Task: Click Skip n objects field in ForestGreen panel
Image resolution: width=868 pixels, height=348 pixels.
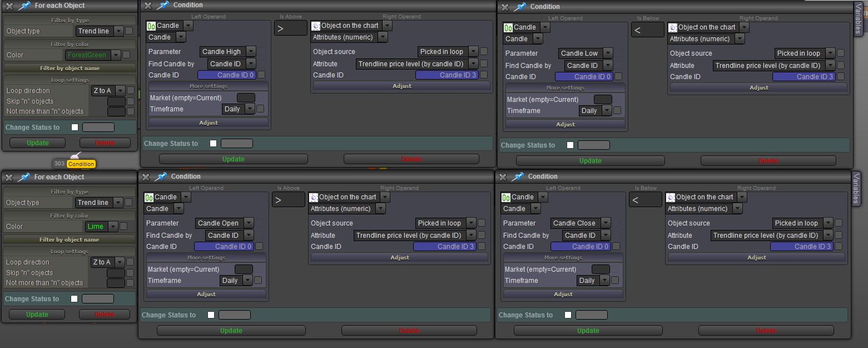Action: coord(116,102)
